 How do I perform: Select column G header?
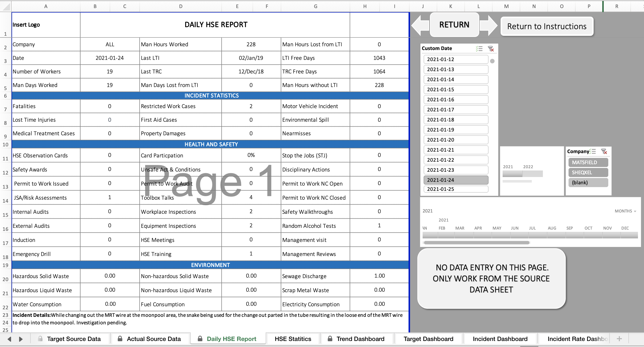315,6
